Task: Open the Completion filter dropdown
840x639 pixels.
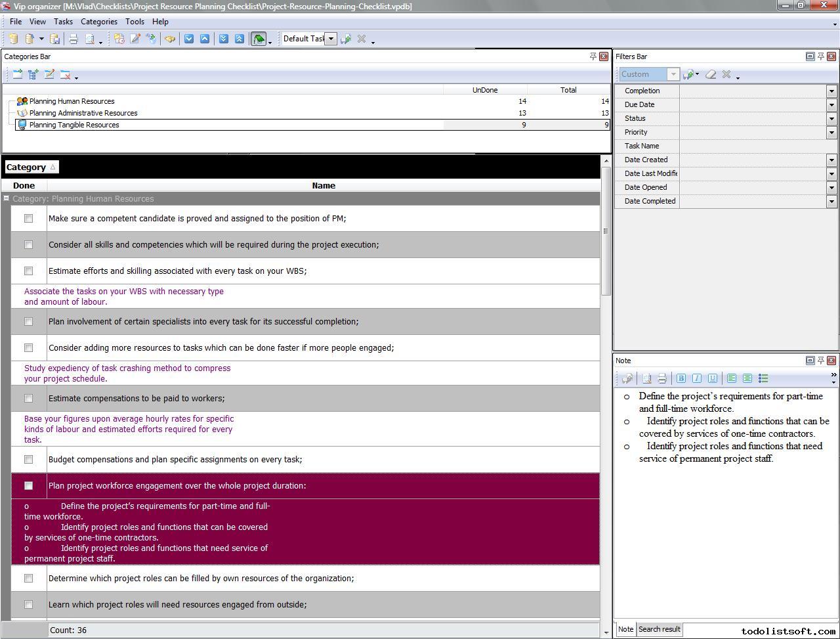Action: pos(831,91)
